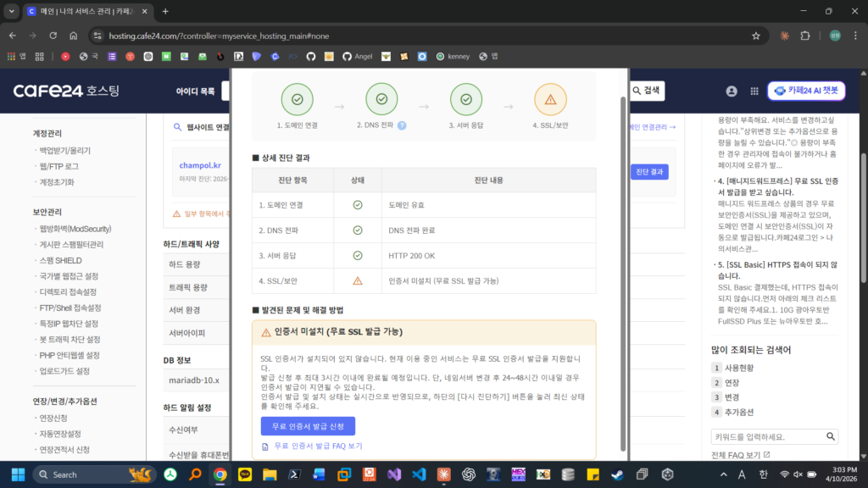
Task: Open 무료 인증서 발급 FAQ 보기 link
Action: (x=318, y=446)
